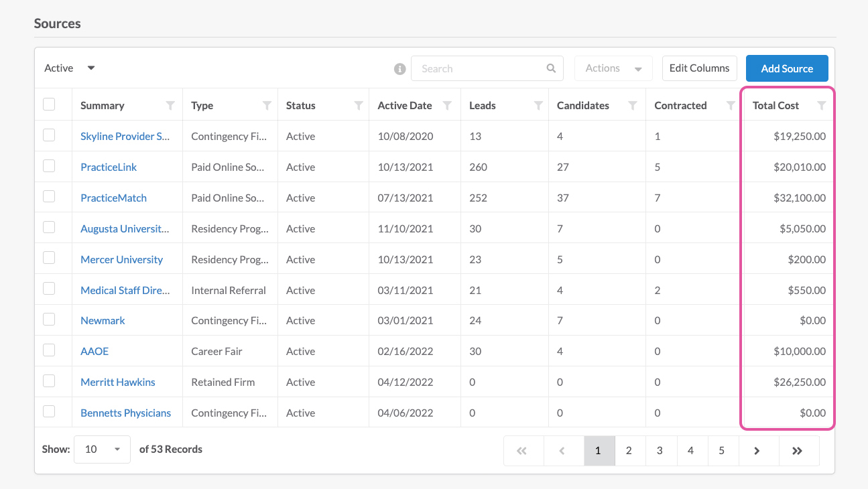Open the filter for the Contracted column
Viewport: 868px width, 489px height.
click(731, 105)
